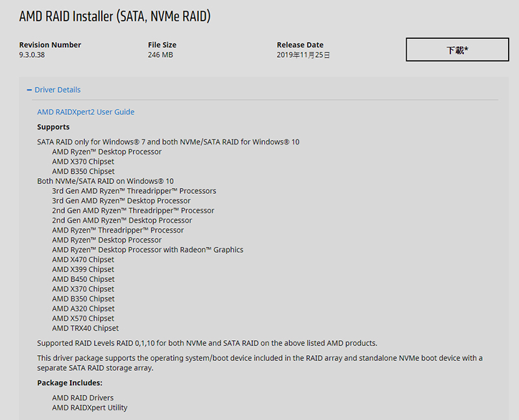Click the Package Includes heading
The height and width of the screenshot is (420, 519).
coord(70,383)
